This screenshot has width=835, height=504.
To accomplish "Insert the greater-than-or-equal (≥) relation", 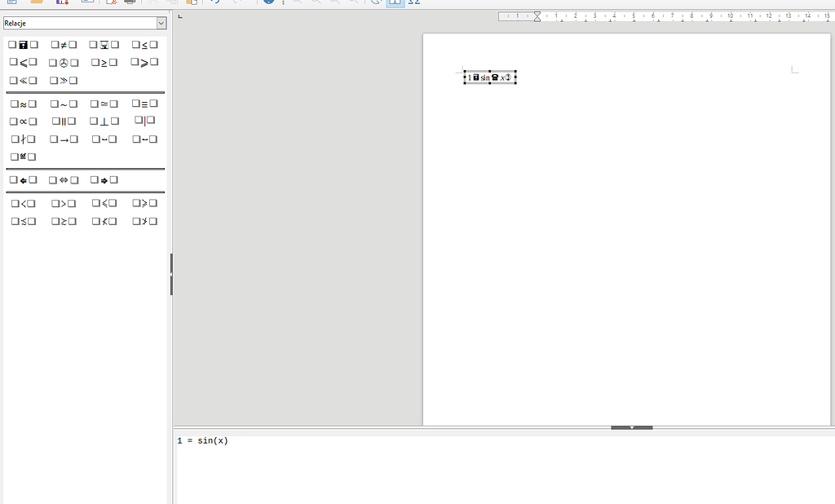I will click(x=104, y=63).
